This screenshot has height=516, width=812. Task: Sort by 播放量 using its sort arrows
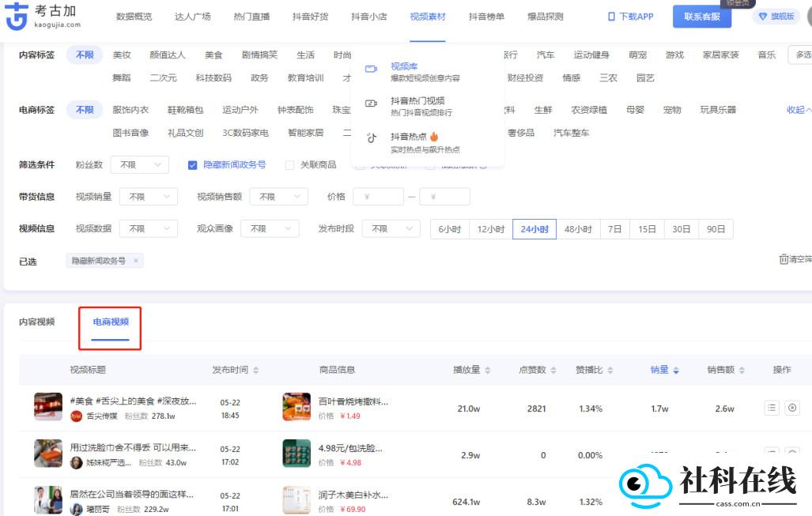[487, 370]
